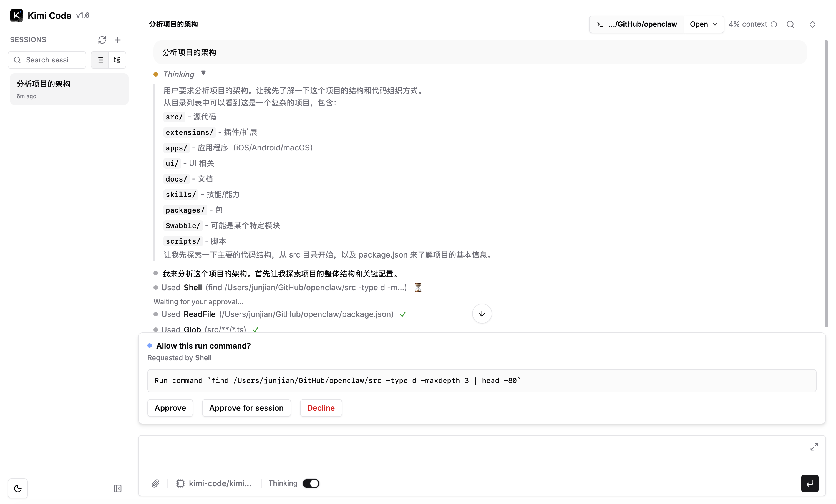Click the attach file paperclip icon

click(155, 483)
